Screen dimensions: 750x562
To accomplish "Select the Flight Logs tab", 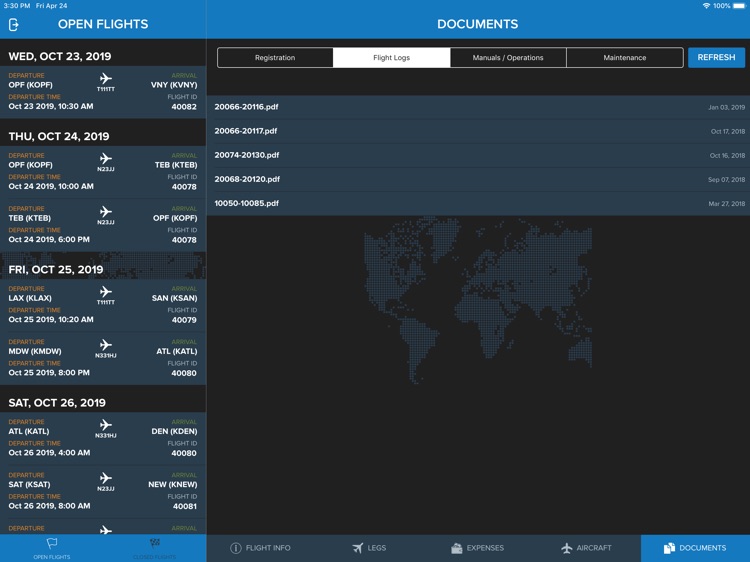I will coord(391,57).
